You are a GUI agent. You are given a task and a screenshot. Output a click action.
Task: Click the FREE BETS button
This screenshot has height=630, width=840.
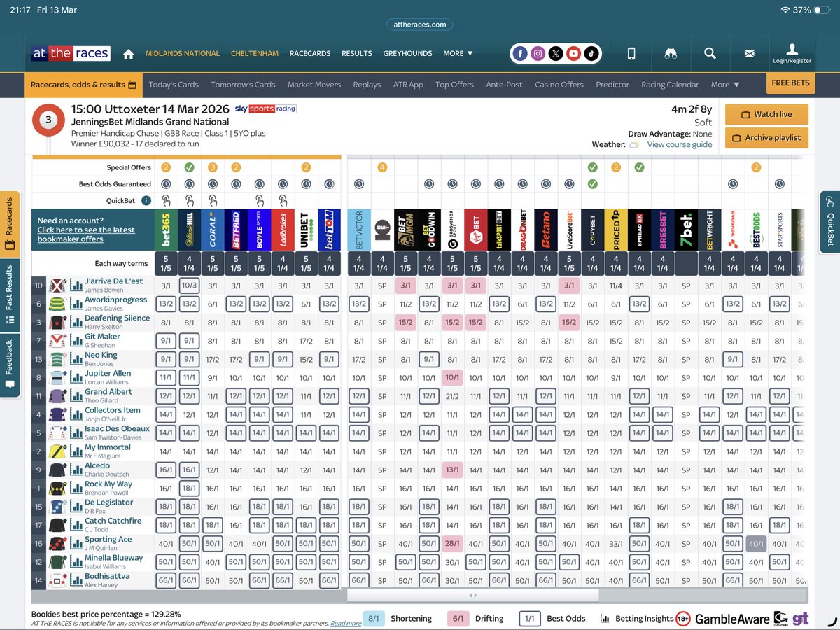pyautogui.click(x=790, y=83)
